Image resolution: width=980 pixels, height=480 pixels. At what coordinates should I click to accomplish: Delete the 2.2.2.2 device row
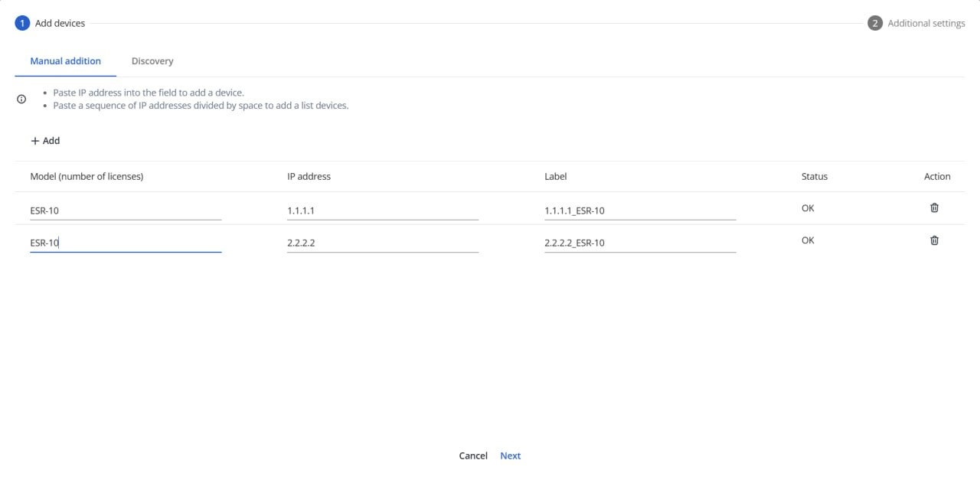point(934,240)
